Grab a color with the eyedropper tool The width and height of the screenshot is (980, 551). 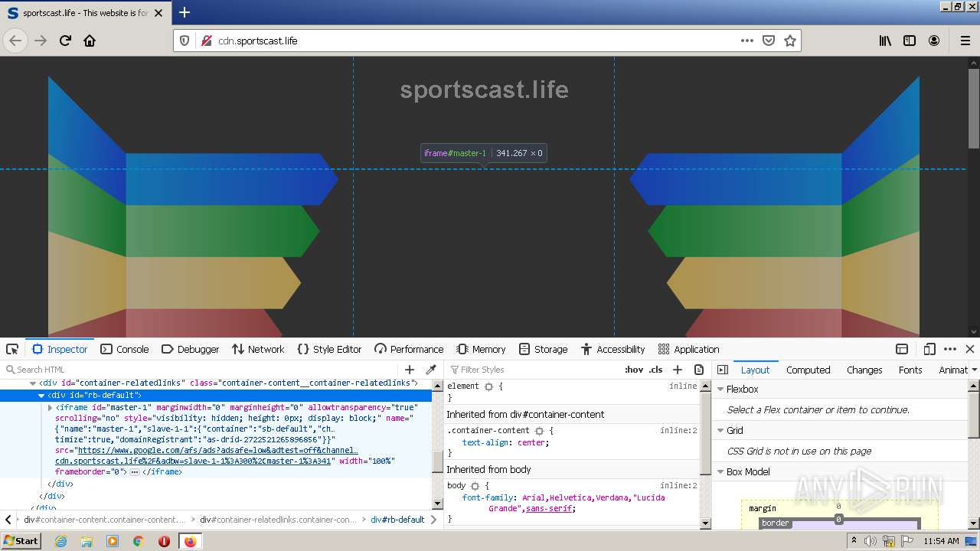click(x=431, y=370)
